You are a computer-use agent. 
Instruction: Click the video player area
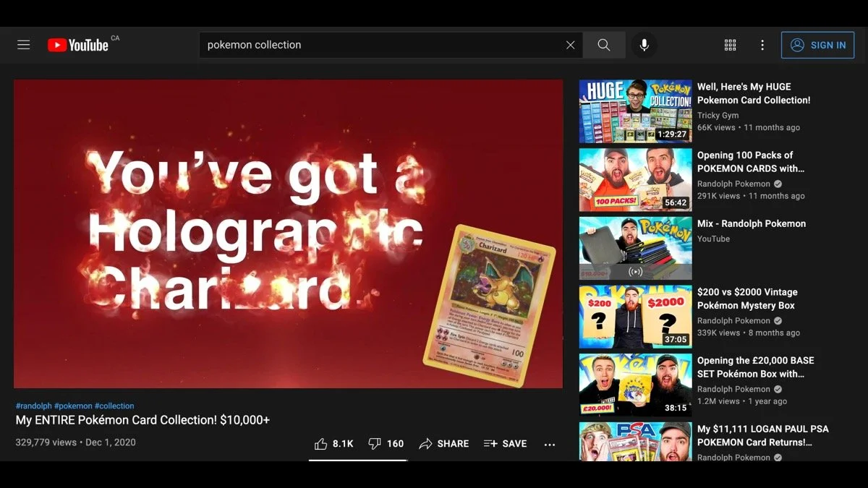pyautogui.click(x=288, y=234)
